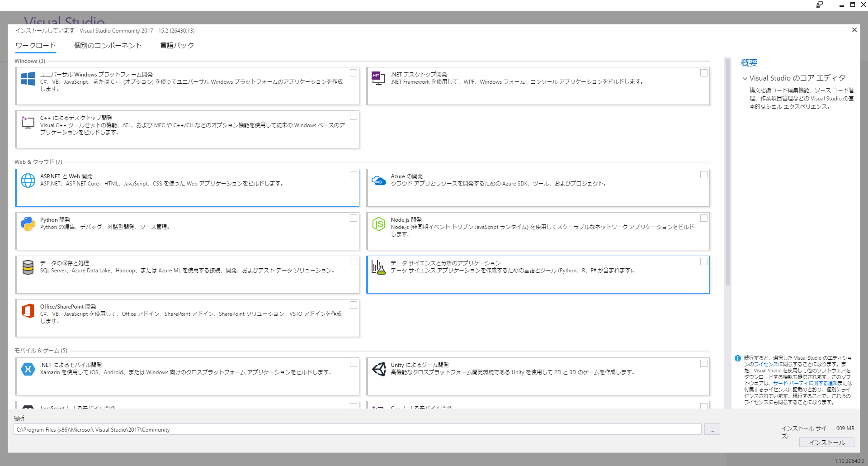Tick the Python development checkbox
Viewport: 868px width, 466px height.
coord(354,218)
